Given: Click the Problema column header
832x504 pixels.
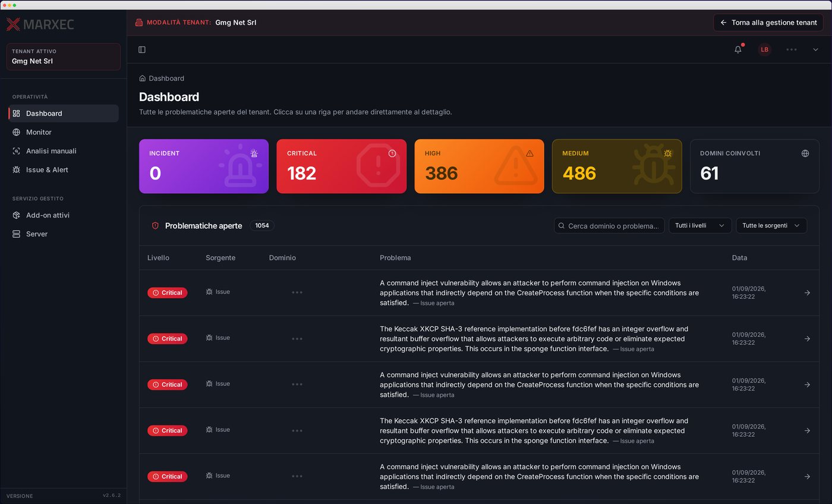Looking at the screenshot, I should click(395, 258).
